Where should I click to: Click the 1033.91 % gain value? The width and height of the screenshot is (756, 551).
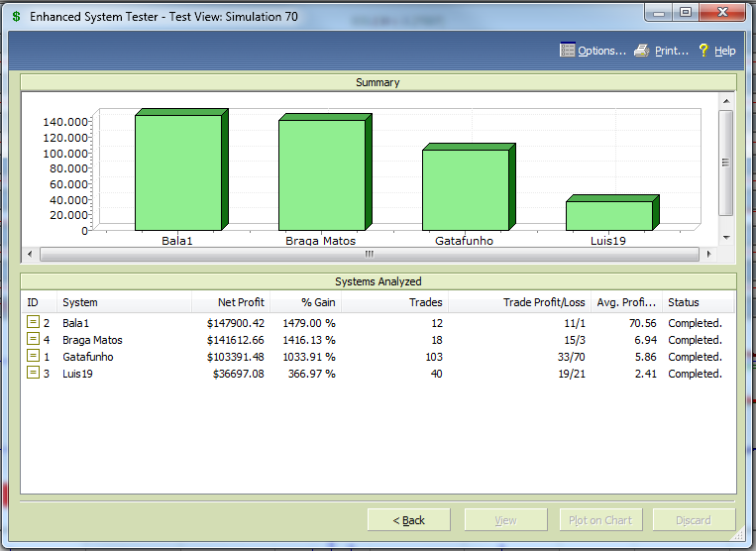tap(309, 357)
